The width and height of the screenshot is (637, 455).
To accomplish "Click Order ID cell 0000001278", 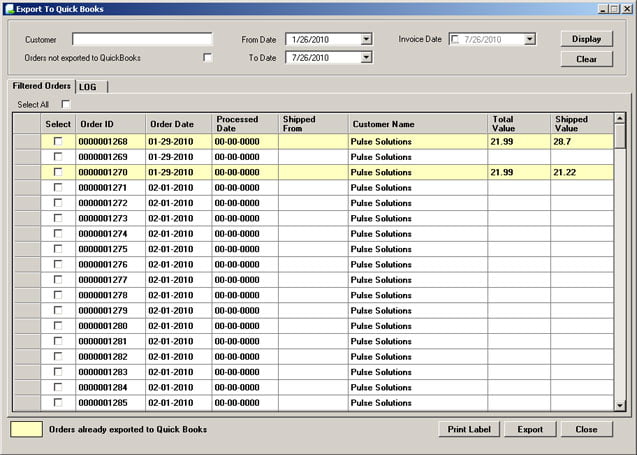I will tap(110, 295).
